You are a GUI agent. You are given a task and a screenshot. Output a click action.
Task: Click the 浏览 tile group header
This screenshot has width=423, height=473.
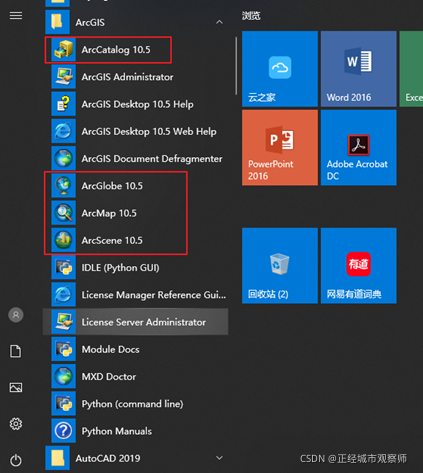[251, 16]
